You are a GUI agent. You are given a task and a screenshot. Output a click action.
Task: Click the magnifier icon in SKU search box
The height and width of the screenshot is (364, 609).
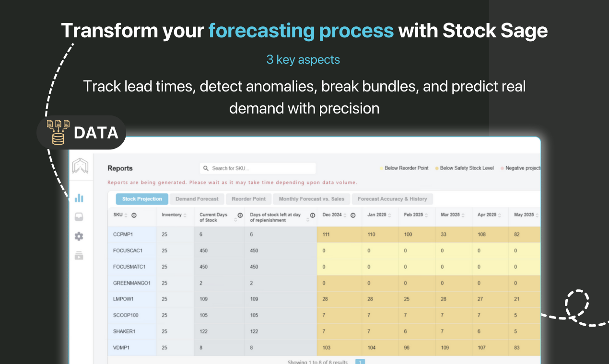206,169
